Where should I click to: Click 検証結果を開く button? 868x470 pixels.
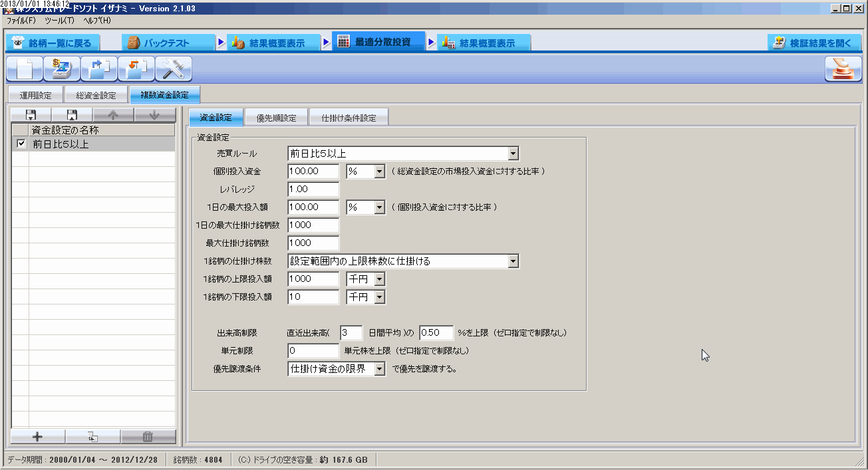(x=814, y=43)
